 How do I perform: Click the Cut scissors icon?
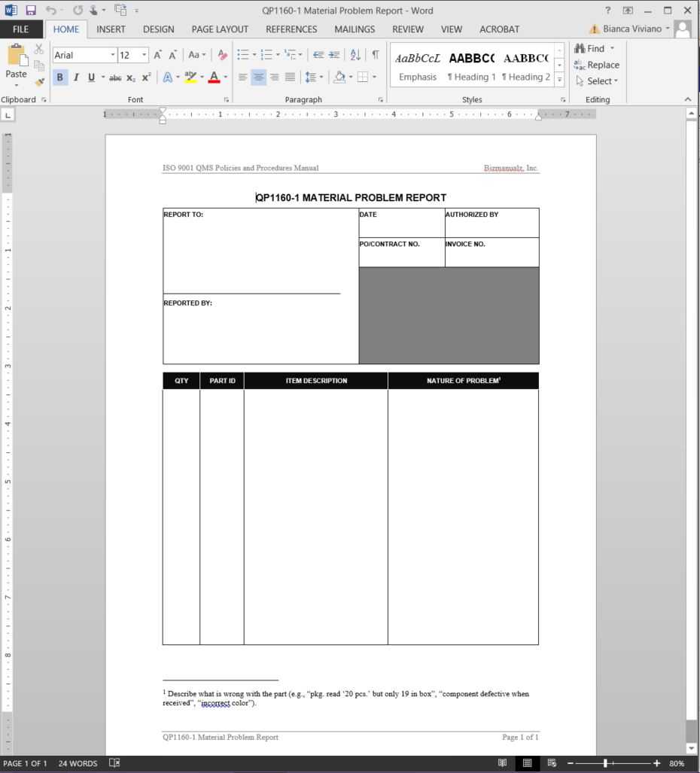[x=39, y=49]
